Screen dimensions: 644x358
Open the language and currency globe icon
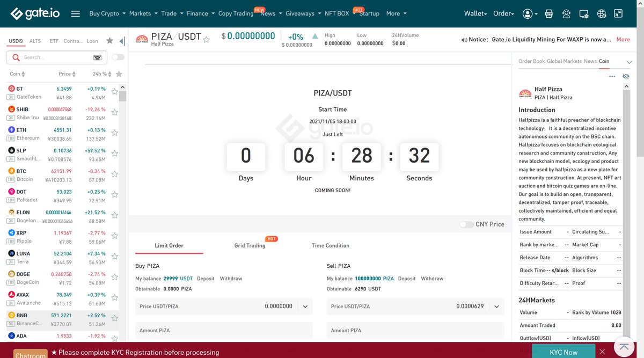click(x=602, y=13)
